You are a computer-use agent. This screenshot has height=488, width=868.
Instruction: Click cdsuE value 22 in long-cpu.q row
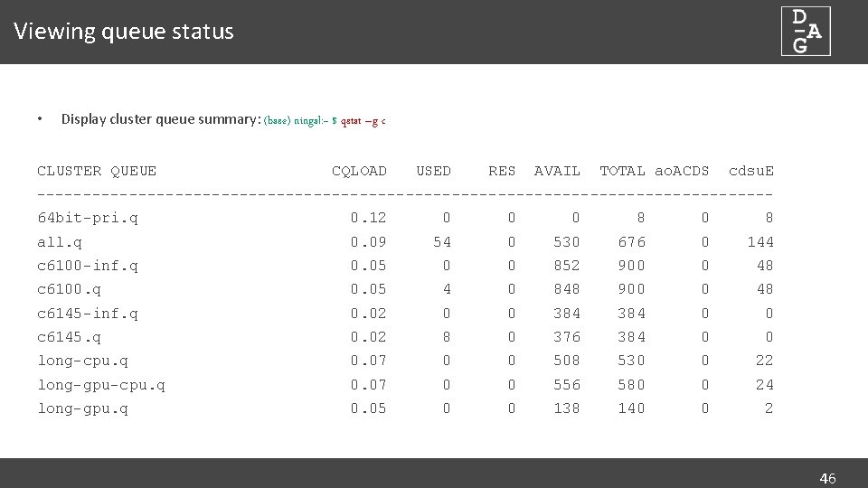tap(765, 361)
